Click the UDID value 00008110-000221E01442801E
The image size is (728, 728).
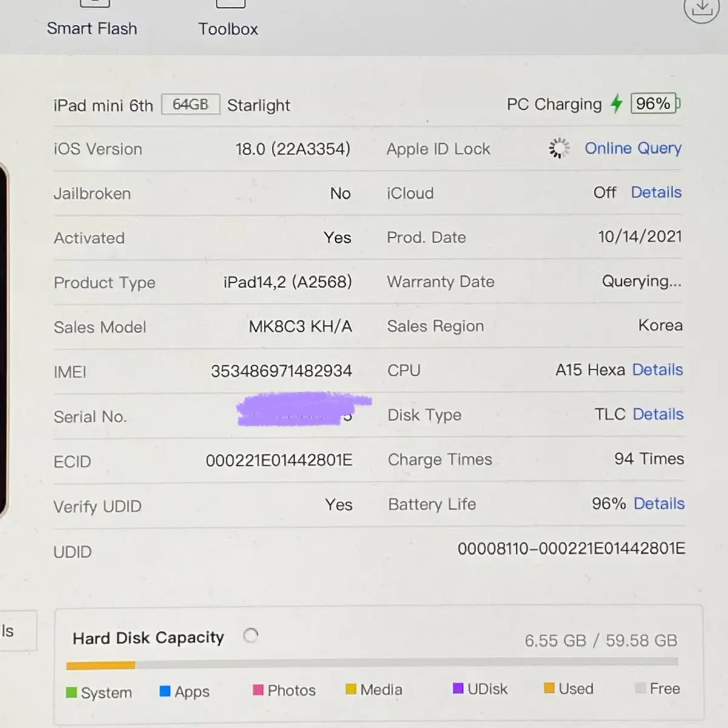pyautogui.click(x=571, y=548)
